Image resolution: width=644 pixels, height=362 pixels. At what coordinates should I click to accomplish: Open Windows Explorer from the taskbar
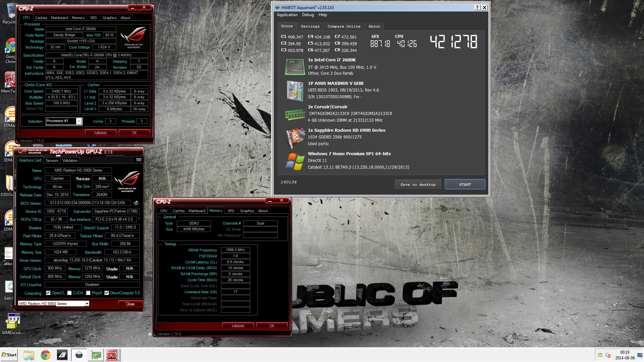coord(29,355)
